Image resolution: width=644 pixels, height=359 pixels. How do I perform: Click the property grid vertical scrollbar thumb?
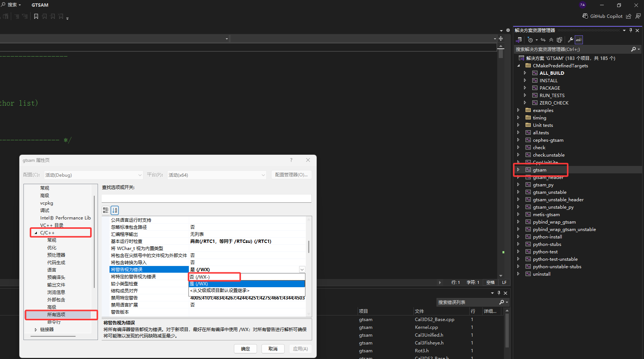tap(309, 247)
